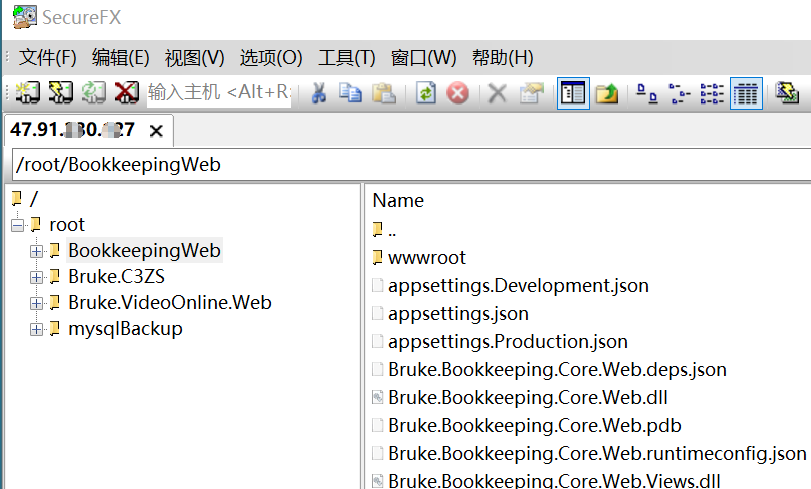Click the mysqlBackup folder icon in tree

pyautogui.click(x=54, y=329)
